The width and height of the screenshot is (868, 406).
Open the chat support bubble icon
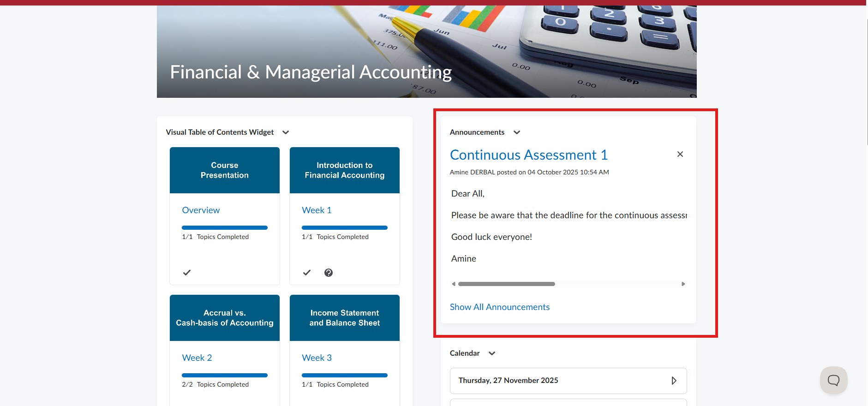[833, 380]
